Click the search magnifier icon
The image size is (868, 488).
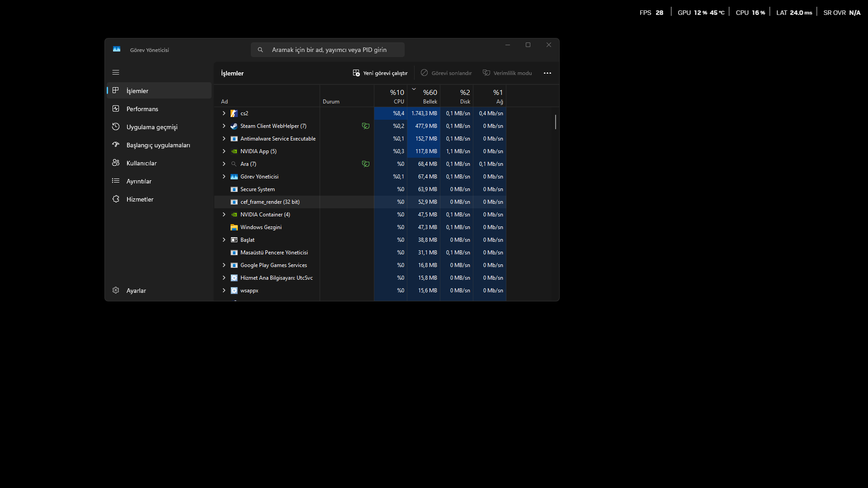260,50
